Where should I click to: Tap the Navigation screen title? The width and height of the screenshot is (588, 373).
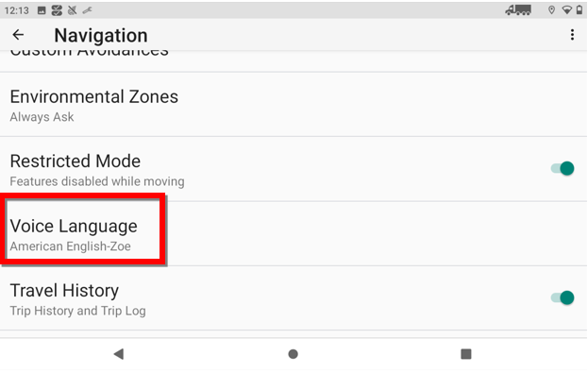(x=101, y=36)
